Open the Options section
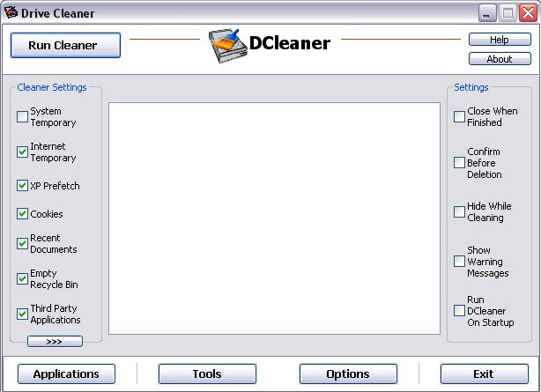Screen dimensions: 541x392 point(348,374)
